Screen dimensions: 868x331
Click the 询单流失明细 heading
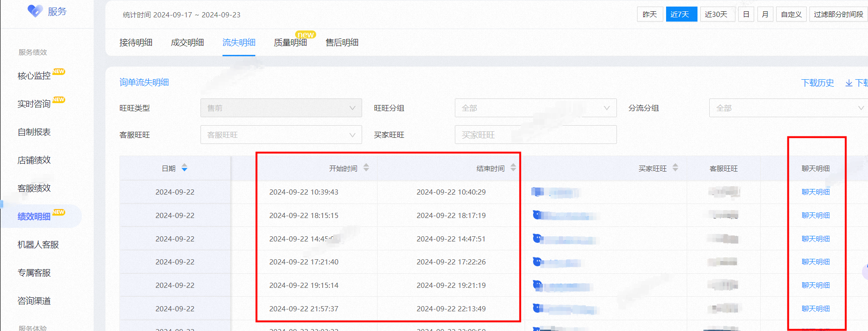click(x=144, y=82)
